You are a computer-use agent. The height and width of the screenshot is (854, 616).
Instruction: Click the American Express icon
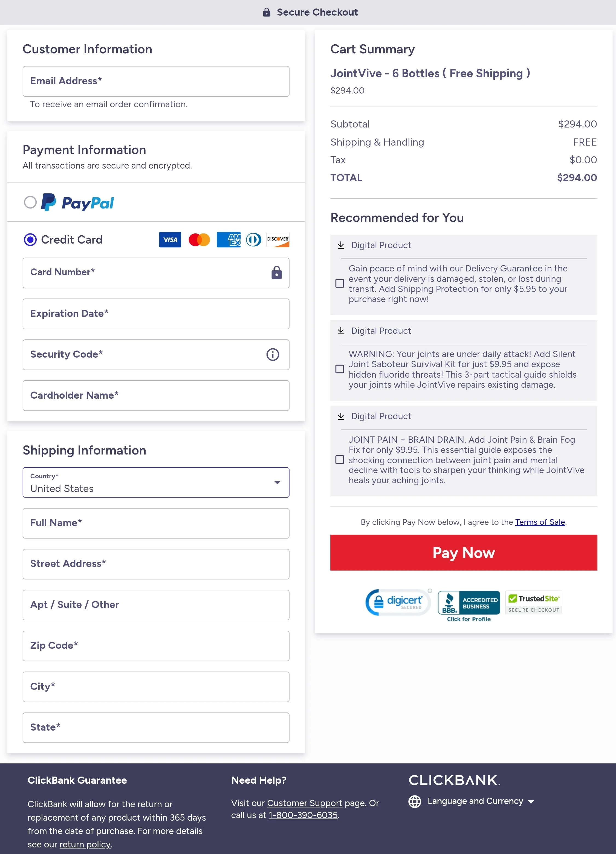point(228,240)
